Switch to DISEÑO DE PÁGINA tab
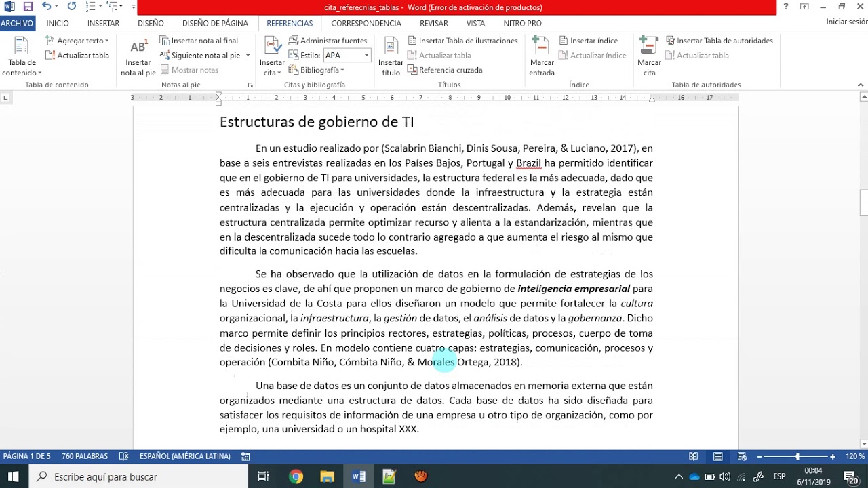Image resolution: width=868 pixels, height=488 pixels. pyautogui.click(x=215, y=23)
